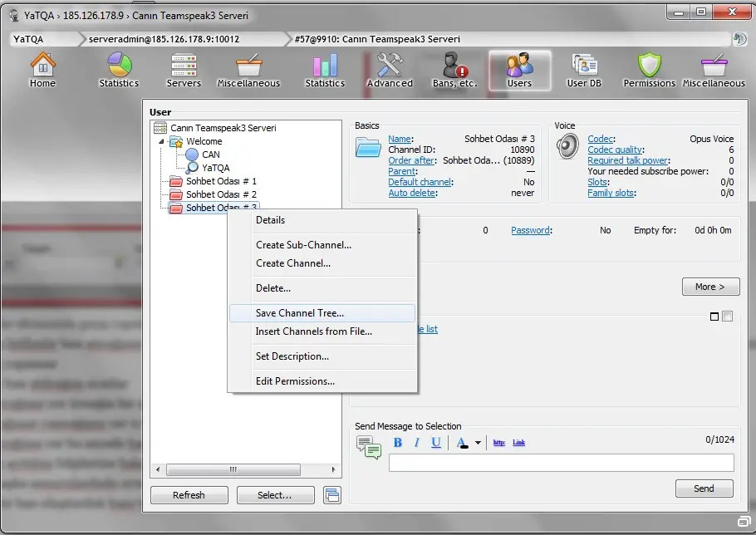The height and width of the screenshot is (535, 756).
Task: Open the Servers section
Action: click(184, 71)
